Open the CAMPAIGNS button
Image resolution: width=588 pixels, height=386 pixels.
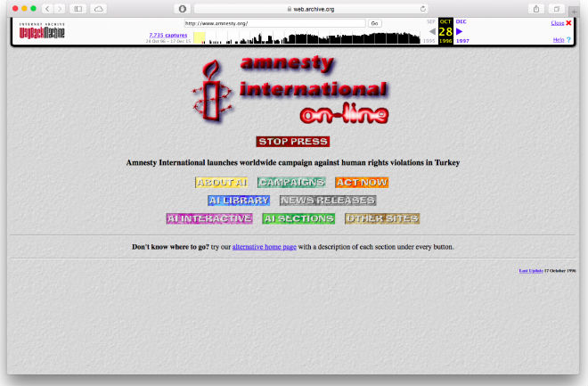[x=291, y=183]
